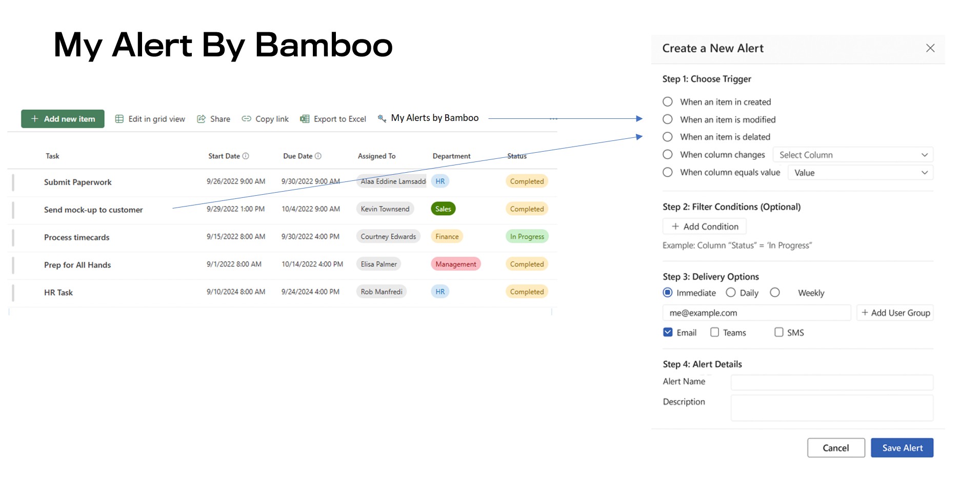Click the Excel icon for Export to Excel

click(x=305, y=119)
